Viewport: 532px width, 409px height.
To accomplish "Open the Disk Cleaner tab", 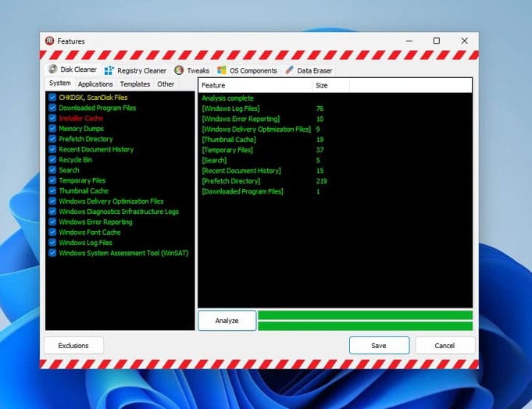I will [73, 69].
